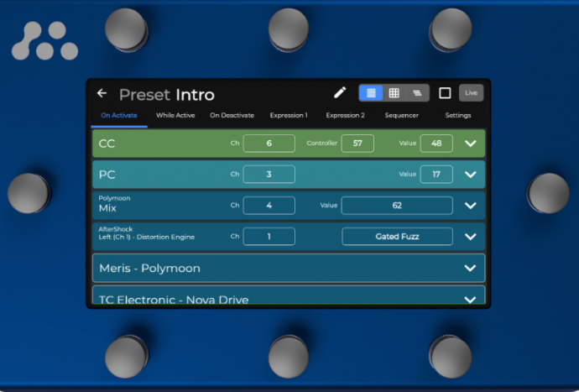Edit PC channel field showing 3
The height and width of the screenshot is (392, 579).
tap(269, 175)
